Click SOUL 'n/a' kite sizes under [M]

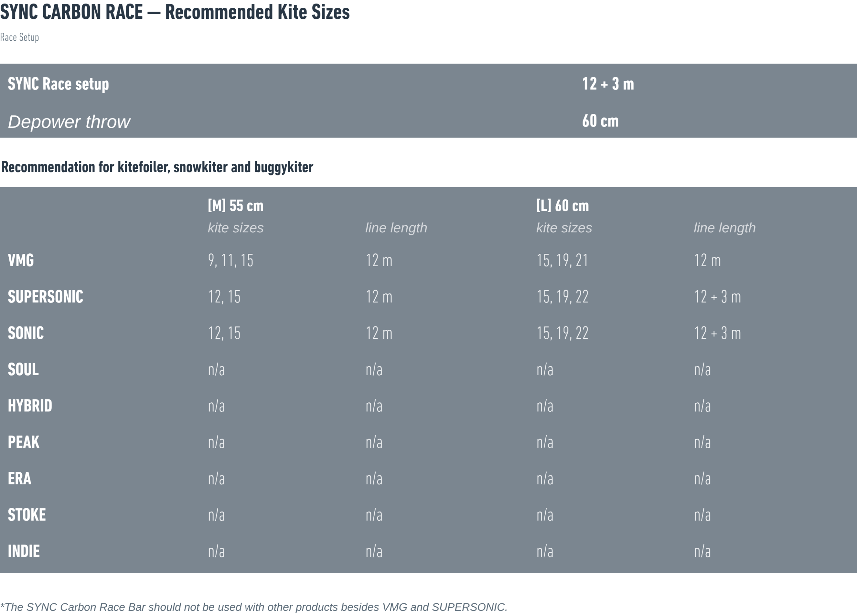(x=217, y=370)
